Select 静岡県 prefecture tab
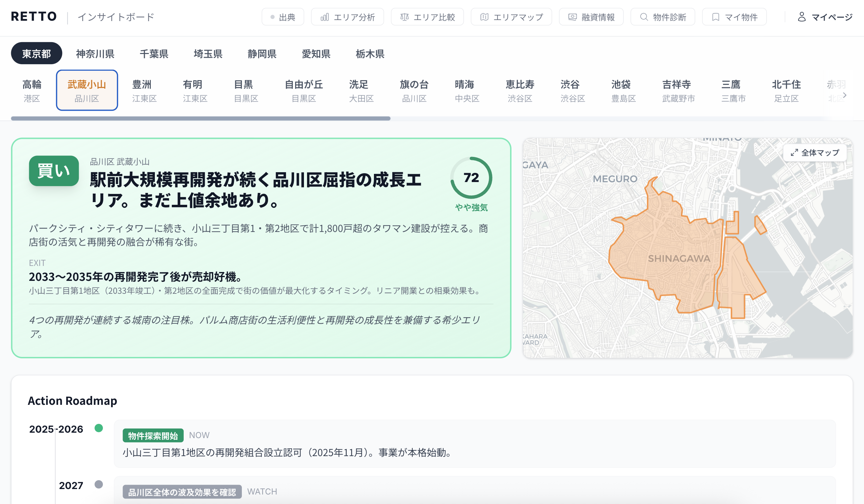864x504 pixels. click(x=262, y=53)
